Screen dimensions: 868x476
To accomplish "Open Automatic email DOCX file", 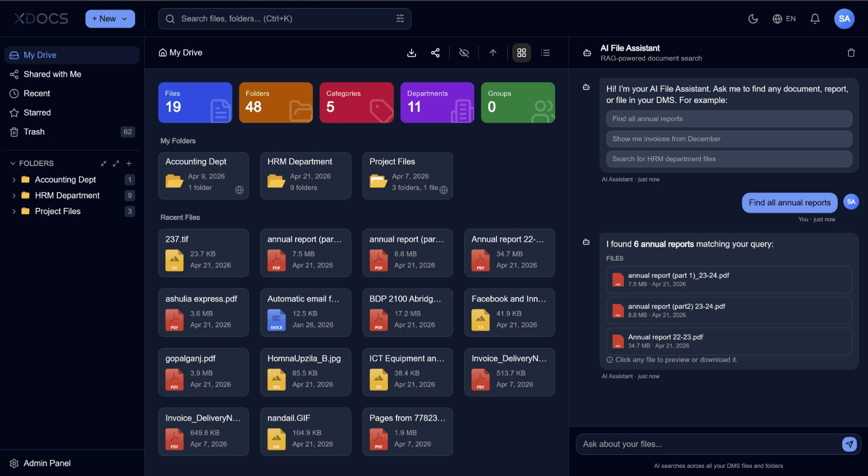I will pos(305,312).
